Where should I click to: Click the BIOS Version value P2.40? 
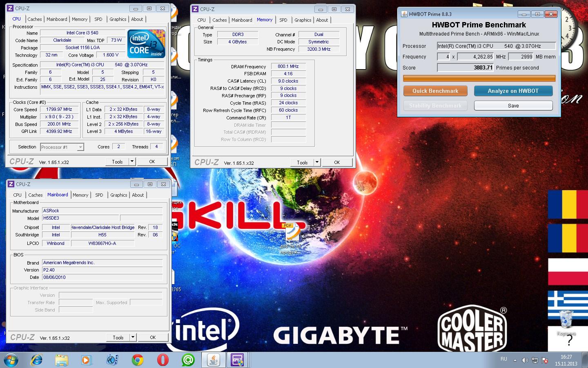point(102,270)
